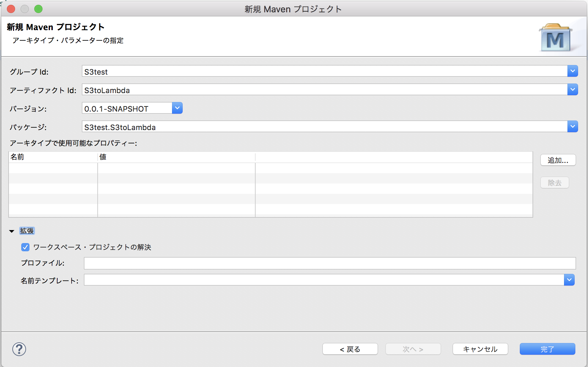The image size is (588, 367).
Task: Focus the version field 0.0.1-SNAPSHOT
Action: [x=127, y=108]
